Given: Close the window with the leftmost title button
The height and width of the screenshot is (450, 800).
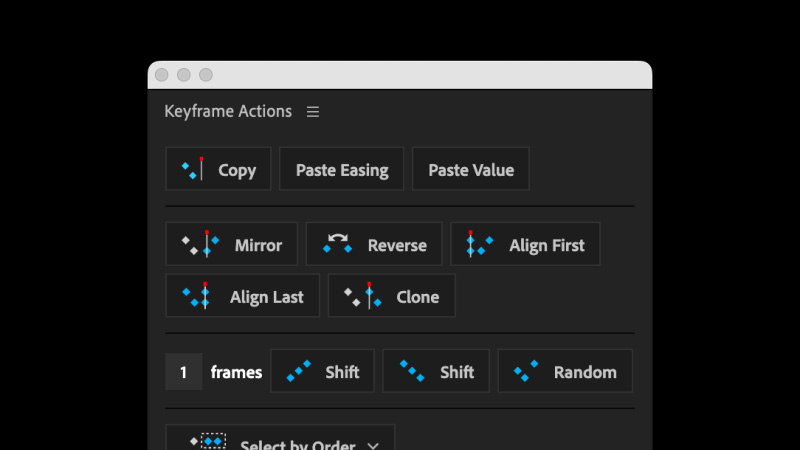Looking at the screenshot, I should pos(162,75).
